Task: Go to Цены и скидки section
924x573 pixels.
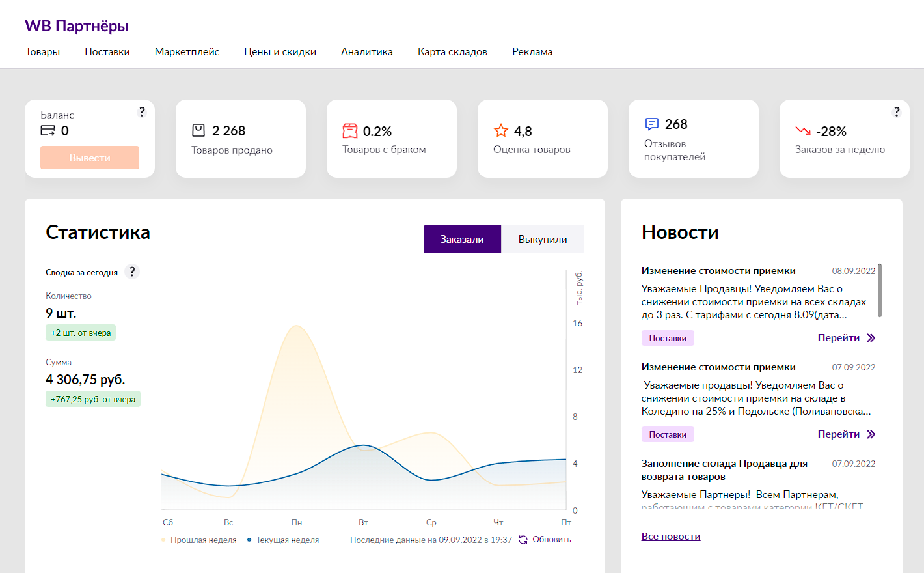Action: (280, 51)
